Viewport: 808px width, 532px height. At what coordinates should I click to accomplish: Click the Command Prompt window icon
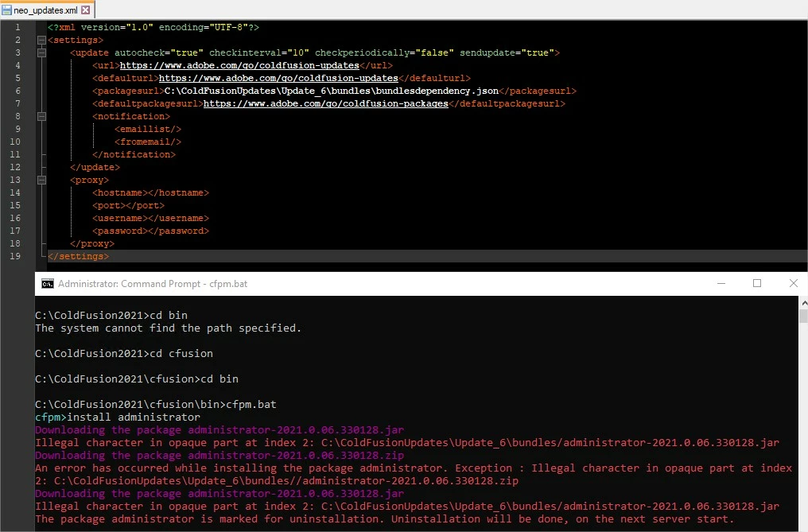pos(48,284)
